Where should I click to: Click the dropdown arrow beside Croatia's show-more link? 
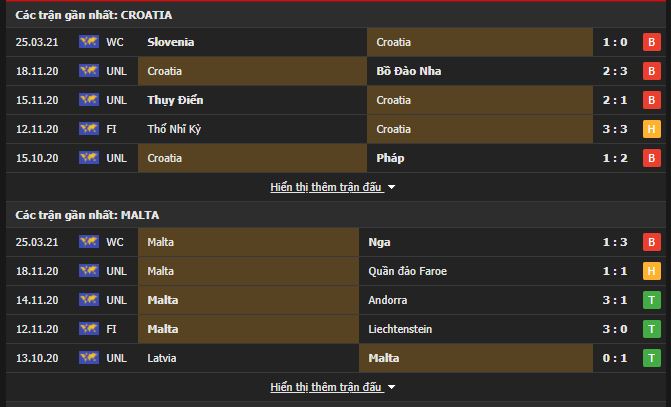click(391, 187)
